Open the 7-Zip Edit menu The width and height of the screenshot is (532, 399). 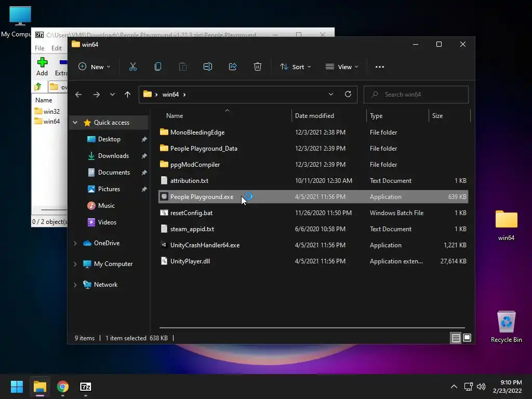click(56, 48)
